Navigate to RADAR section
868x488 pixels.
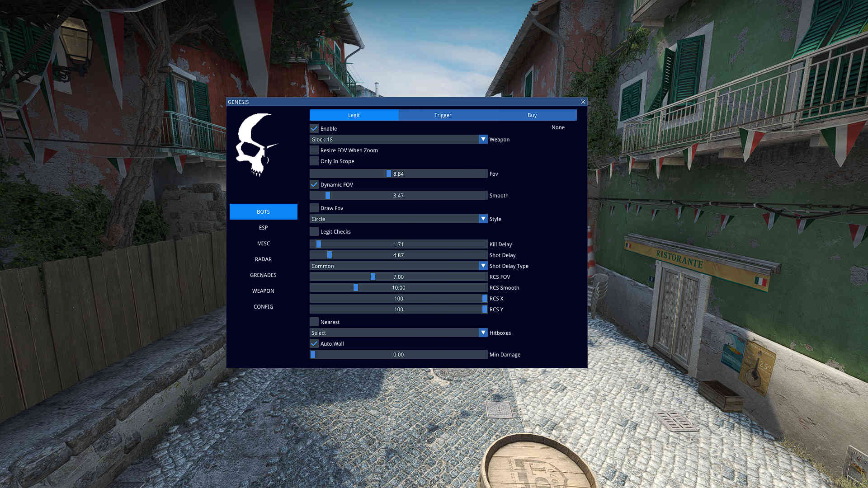click(x=263, y=259)
